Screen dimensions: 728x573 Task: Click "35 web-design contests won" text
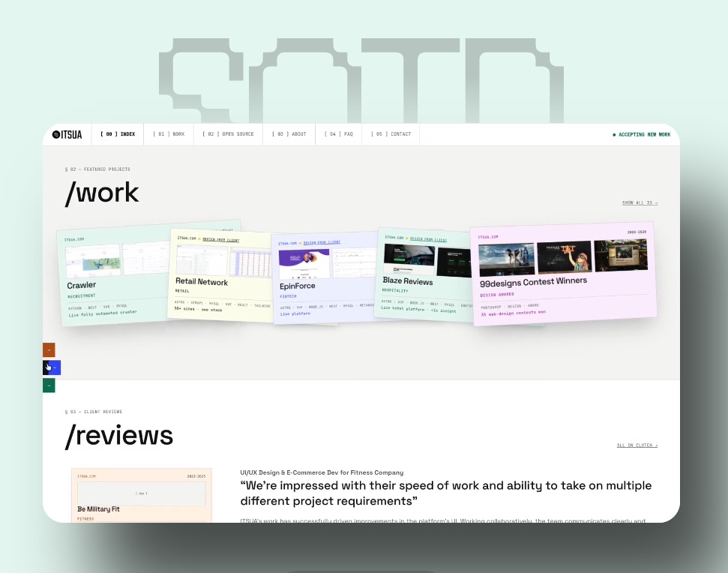[x=513, y=313]
